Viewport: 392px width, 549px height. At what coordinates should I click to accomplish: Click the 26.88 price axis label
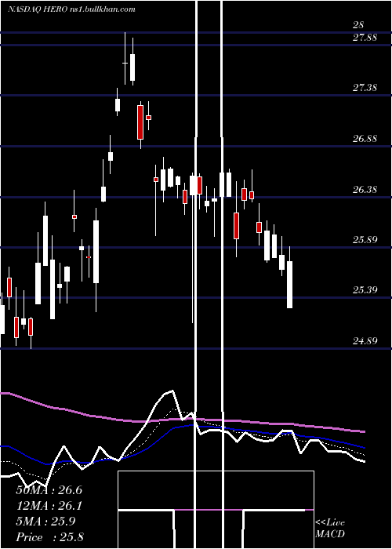(365, 139)
